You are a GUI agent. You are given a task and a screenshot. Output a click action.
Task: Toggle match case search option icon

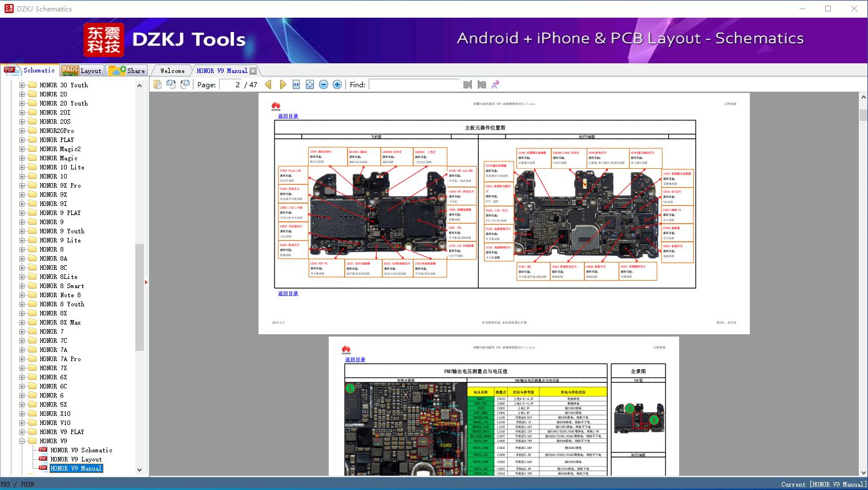(x=495, y=84)
